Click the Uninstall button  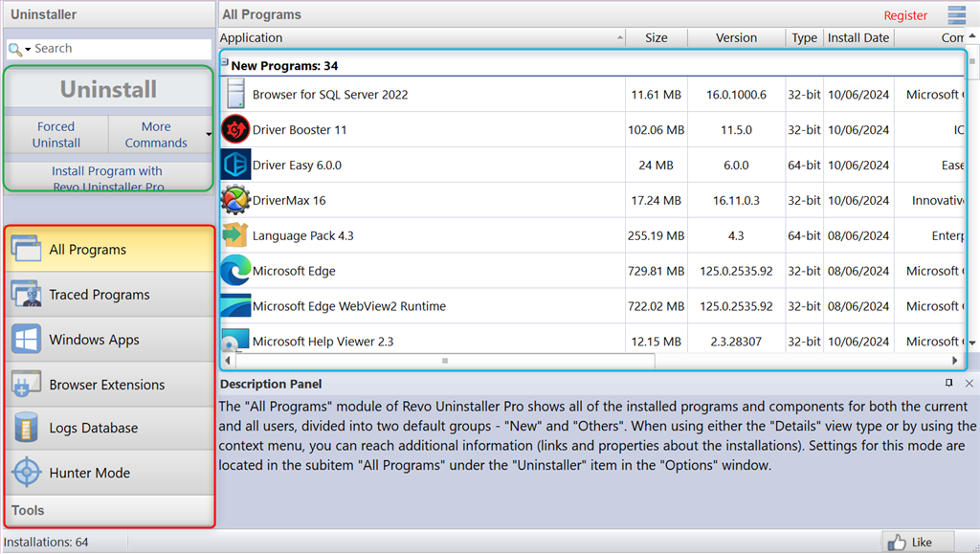point(108,89)
